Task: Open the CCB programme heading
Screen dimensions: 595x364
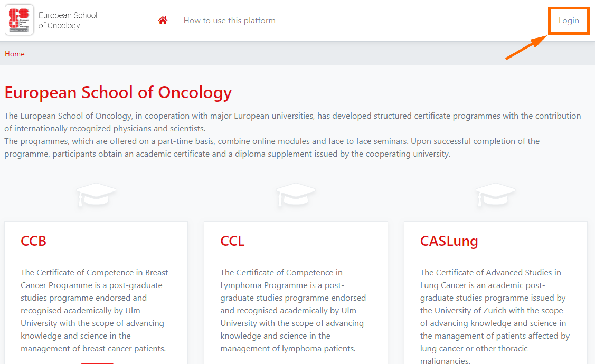Action: click(x=33, y=241)
